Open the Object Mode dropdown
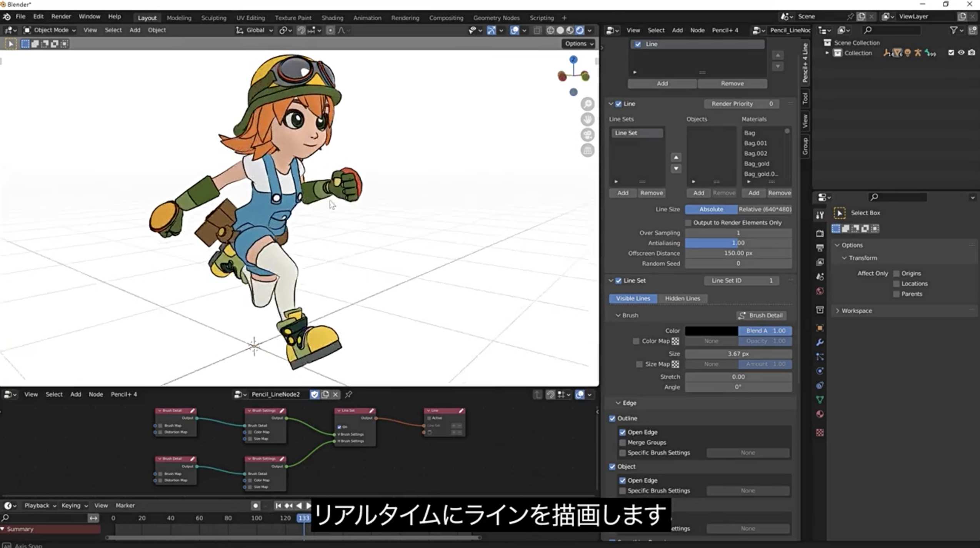The image size is (980, 548). (x=49, y=30)
